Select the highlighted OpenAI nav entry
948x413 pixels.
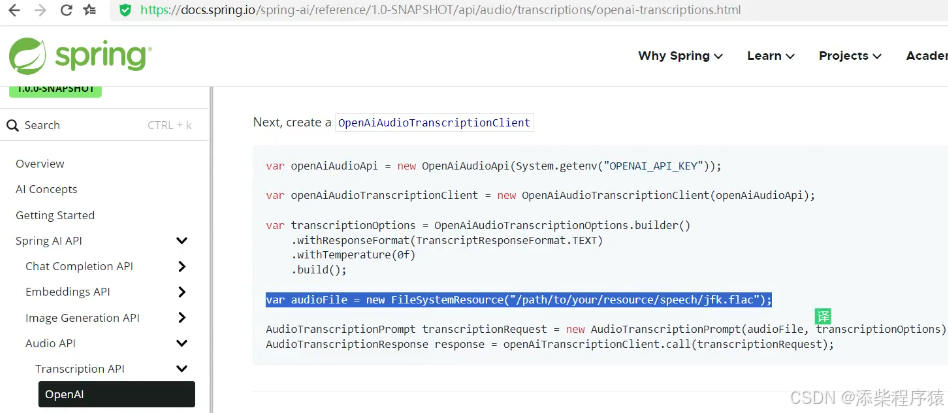click(x=117, y=394)
